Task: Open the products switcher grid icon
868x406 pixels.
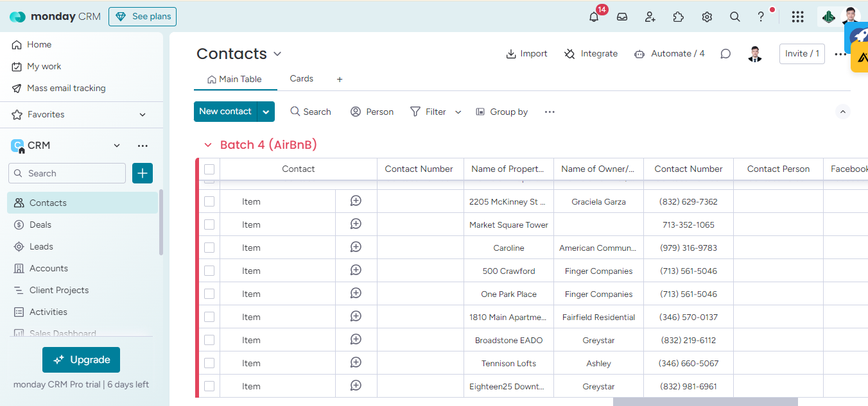Action: [797, 17]
